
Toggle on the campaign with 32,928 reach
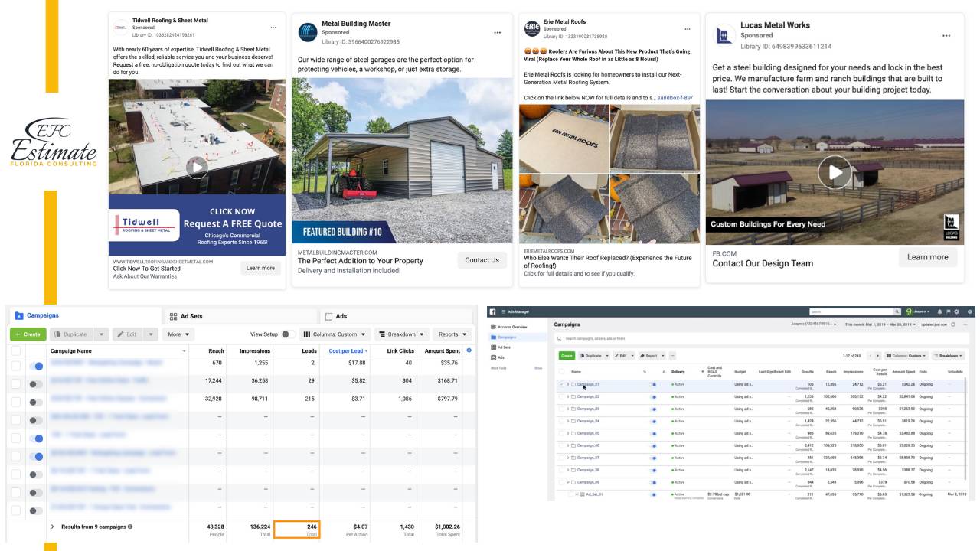click(36, 402)
